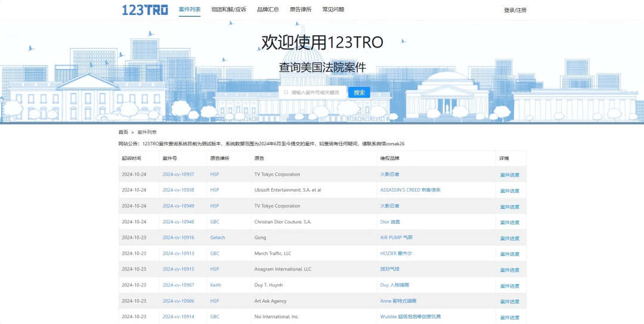Open the Dior 迪奥 brand link
Screen dimensions: 644x324
tap(390, 222)
